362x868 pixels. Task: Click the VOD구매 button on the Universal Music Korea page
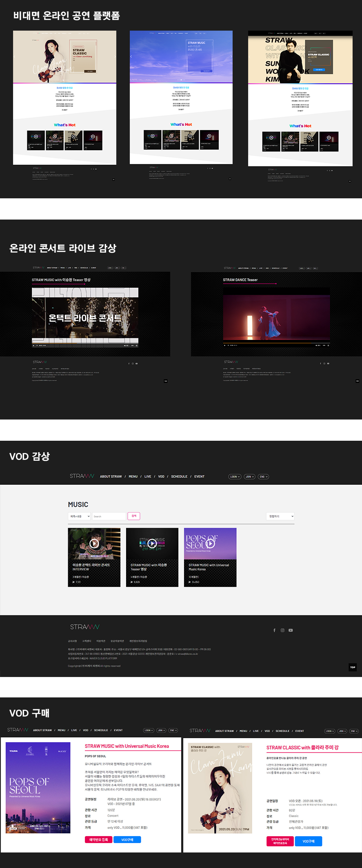pyautogui.click(x=127, y=839)
